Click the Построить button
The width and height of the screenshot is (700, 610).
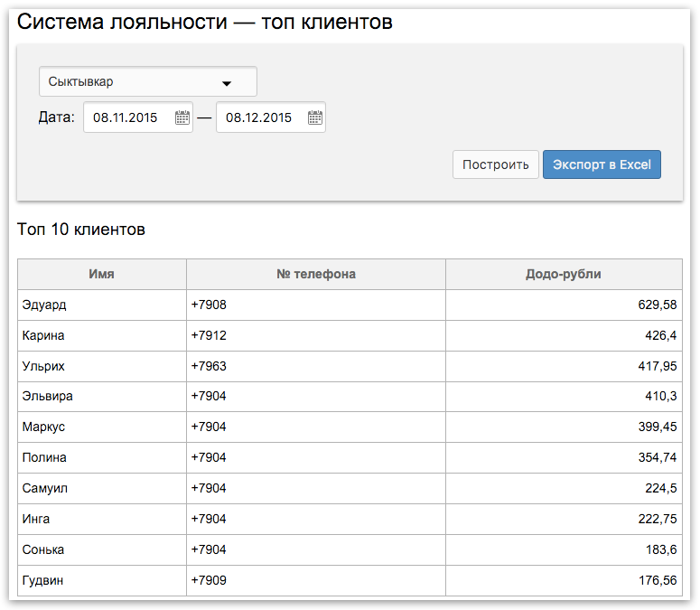point(496,164)
